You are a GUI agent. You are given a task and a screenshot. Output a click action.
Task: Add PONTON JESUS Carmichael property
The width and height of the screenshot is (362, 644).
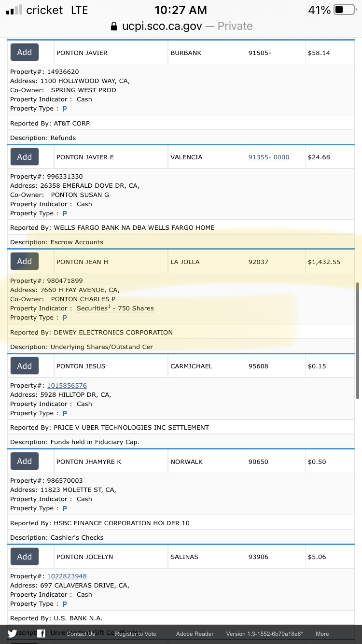point(25,366)
